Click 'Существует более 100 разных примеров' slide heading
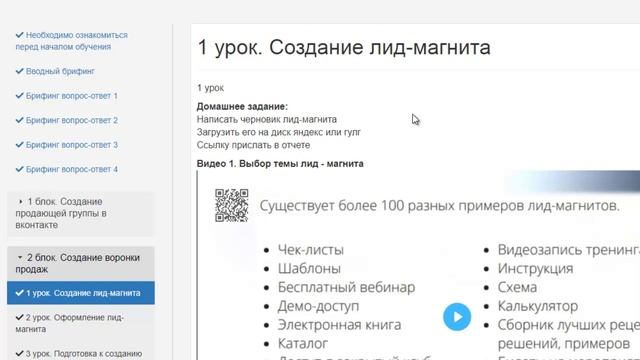The width and height of the screenshot is (640, 360). [x=439, y=206]
